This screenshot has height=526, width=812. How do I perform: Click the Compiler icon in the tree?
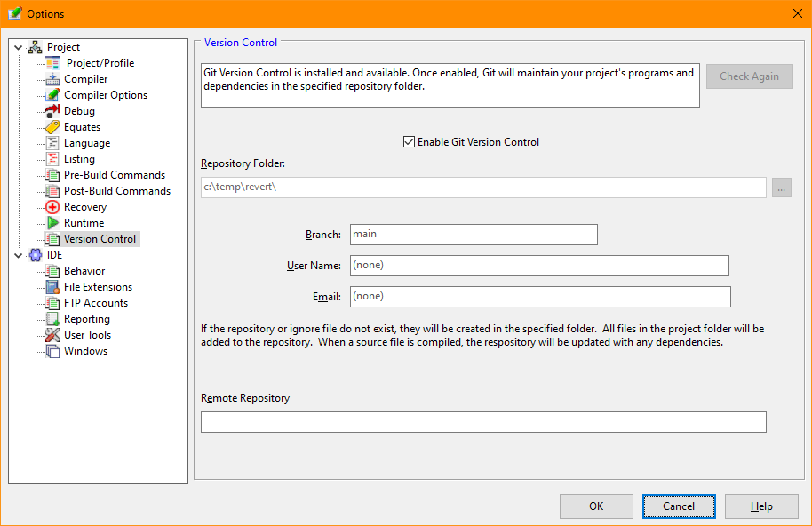tap(52, 79)
